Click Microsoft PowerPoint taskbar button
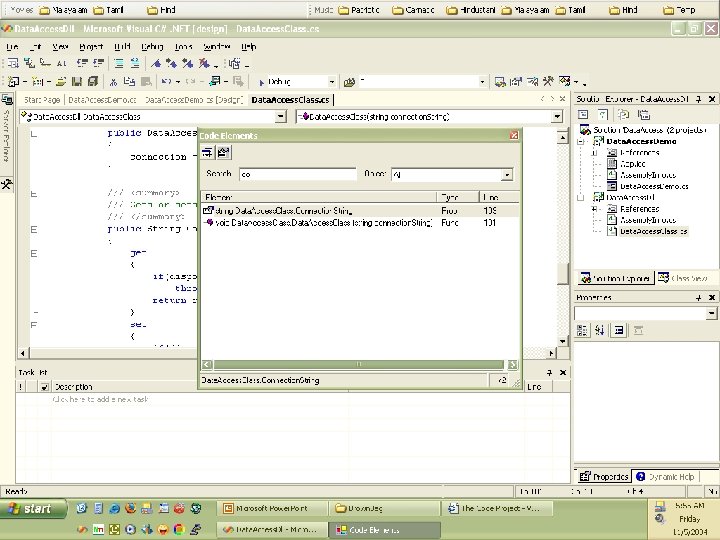 [271, 508]
